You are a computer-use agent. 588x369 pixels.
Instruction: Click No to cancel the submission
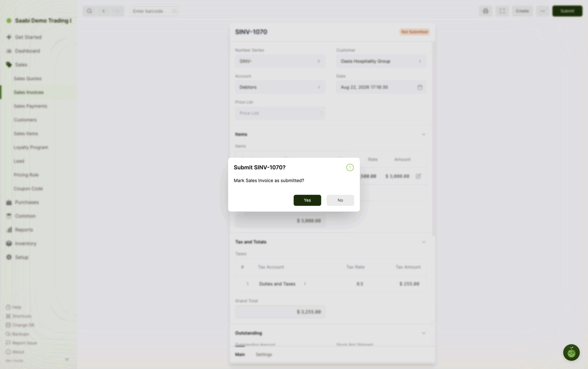[x=340, y=200]
